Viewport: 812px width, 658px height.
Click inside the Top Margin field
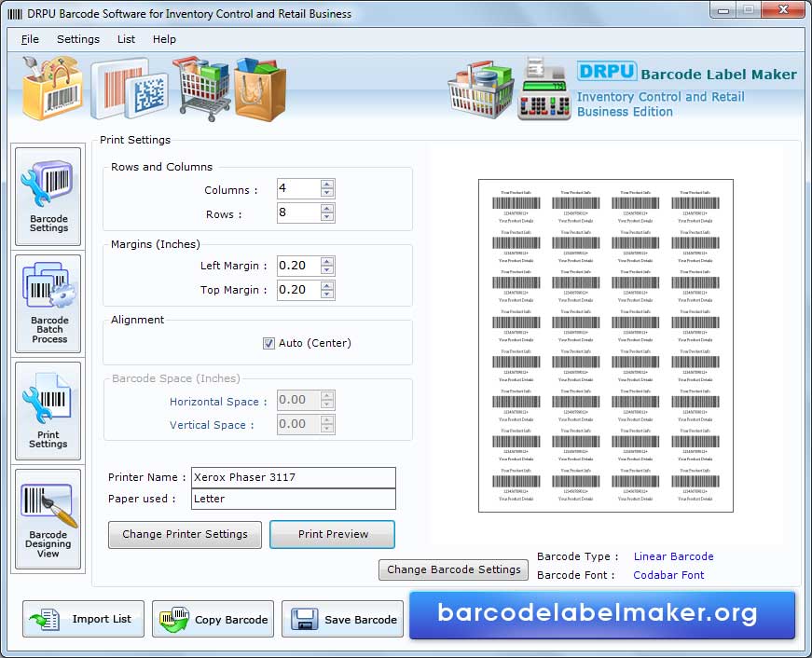[x=299, y=290]
